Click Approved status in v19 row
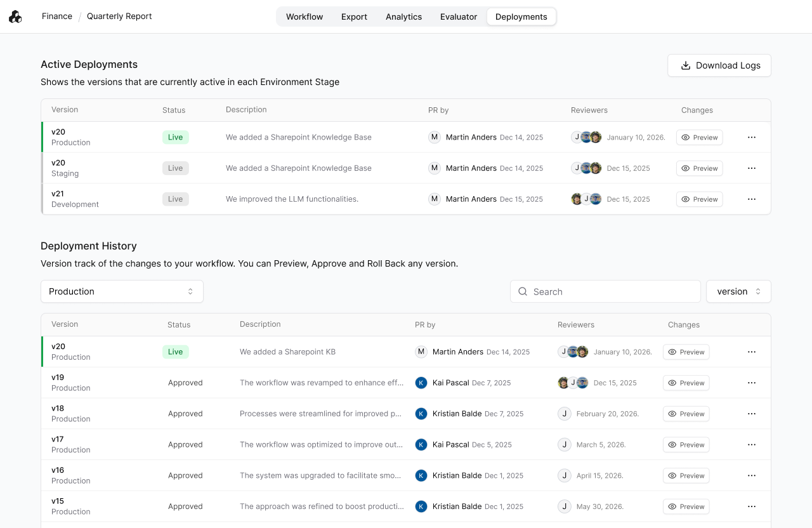This screenshot has width=812, height=528. point(185,383)
